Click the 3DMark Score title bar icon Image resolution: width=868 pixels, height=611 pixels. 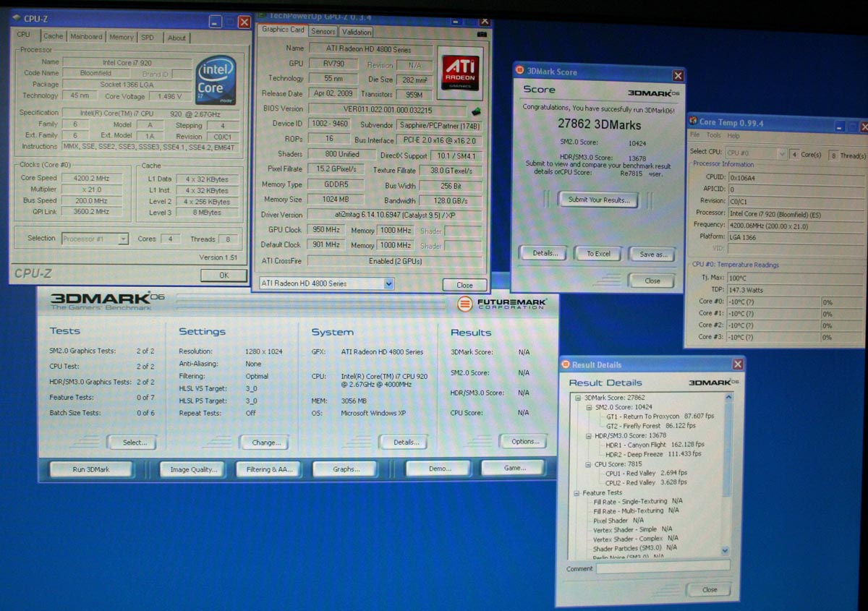(520, 72)
